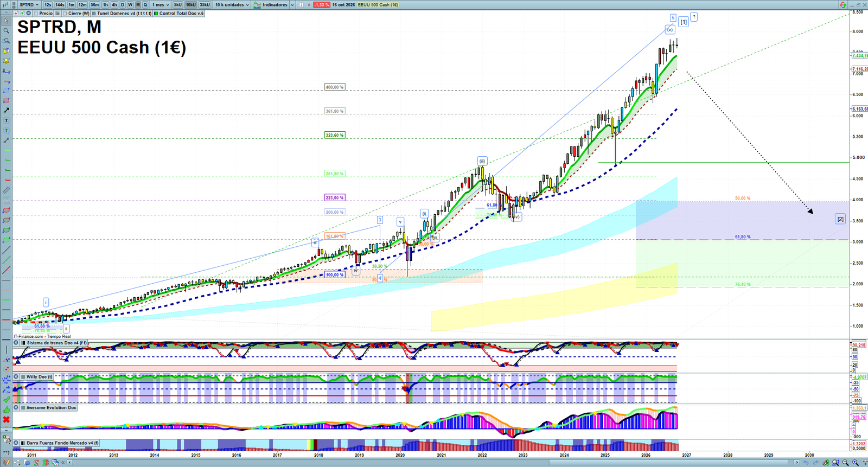
Task: Close the Barra Fuerza Fondo Mercado panel
Action: 16,443
